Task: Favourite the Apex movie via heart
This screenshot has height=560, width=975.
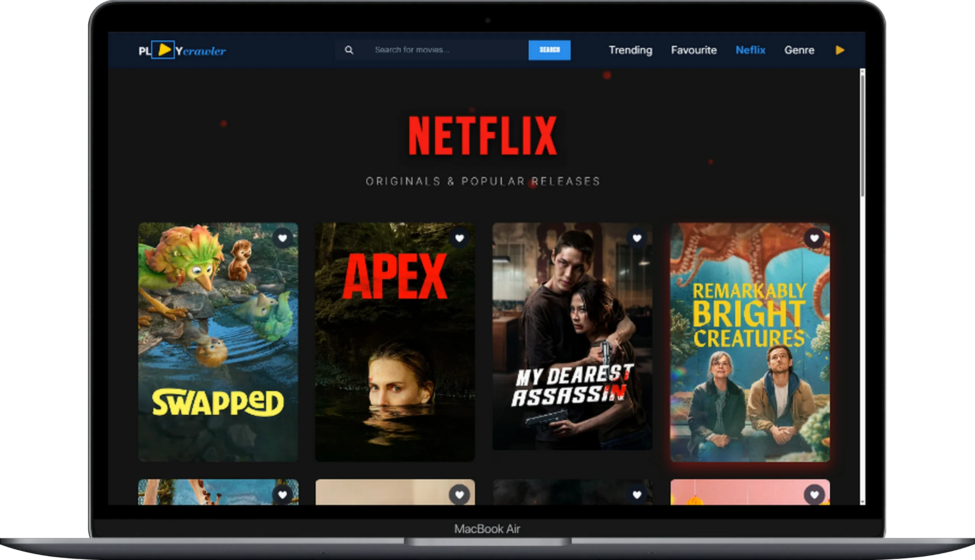Action: (x=460, y=238)
